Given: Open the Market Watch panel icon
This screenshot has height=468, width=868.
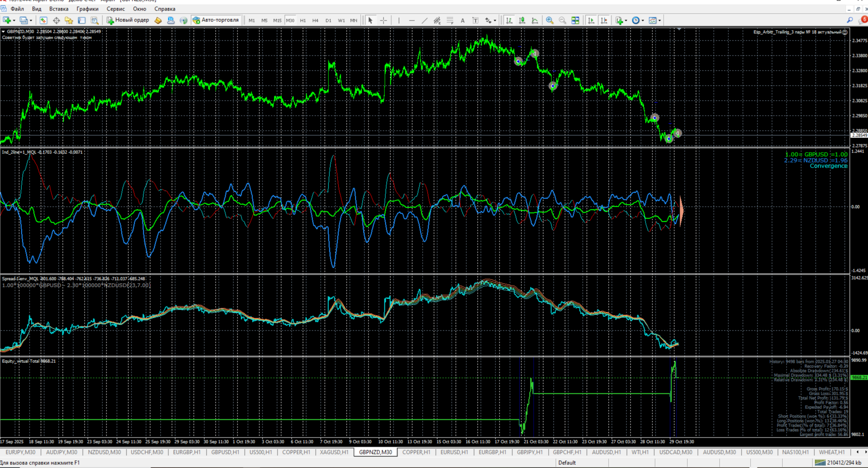Looking at the screenshot, I should [43, 20].
